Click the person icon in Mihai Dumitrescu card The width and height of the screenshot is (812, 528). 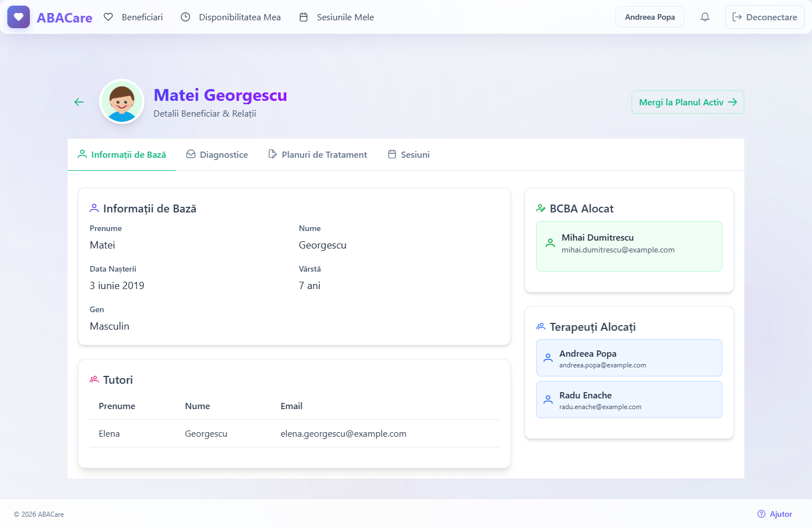pyautogui.click(x=550, y=243)
